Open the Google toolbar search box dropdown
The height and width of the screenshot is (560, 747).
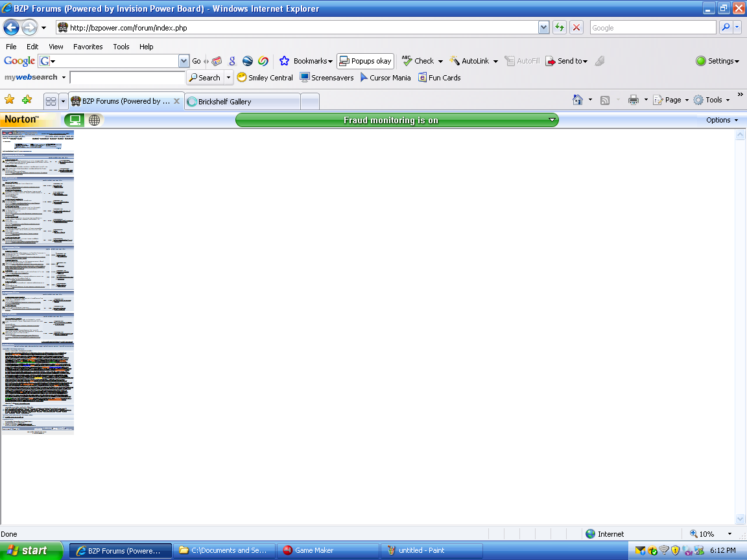pos(184,61)
